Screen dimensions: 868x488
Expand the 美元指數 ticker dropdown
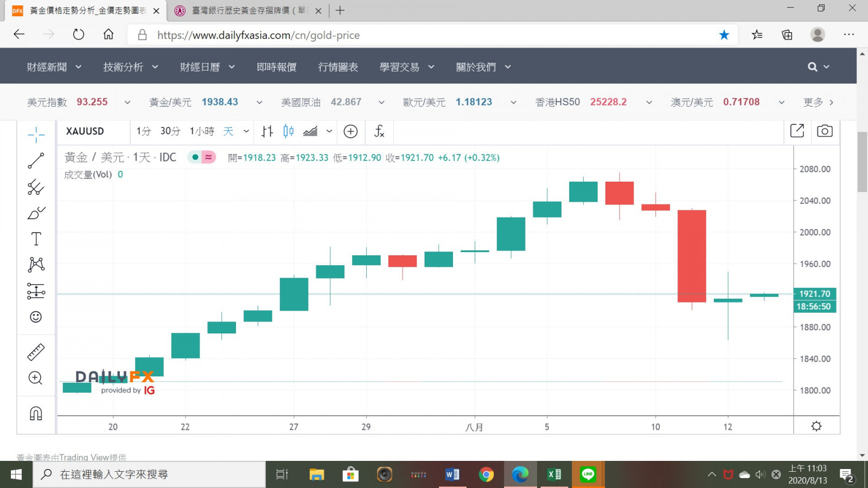click(x=127, y=102)
